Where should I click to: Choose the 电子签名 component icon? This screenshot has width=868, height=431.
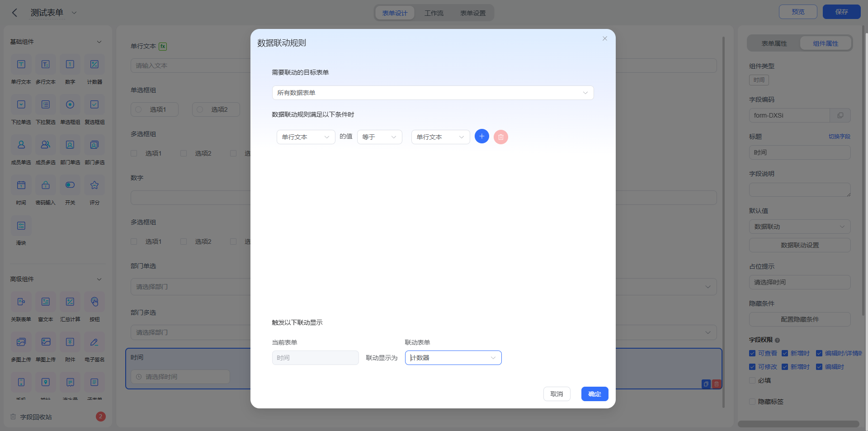pos(94,342)
